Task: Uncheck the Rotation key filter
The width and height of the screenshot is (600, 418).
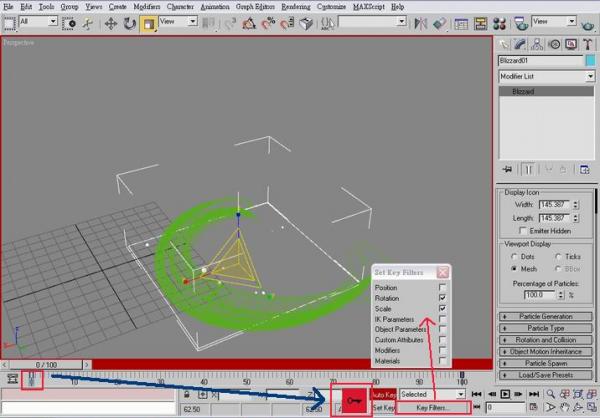Action: click(441, 298)
